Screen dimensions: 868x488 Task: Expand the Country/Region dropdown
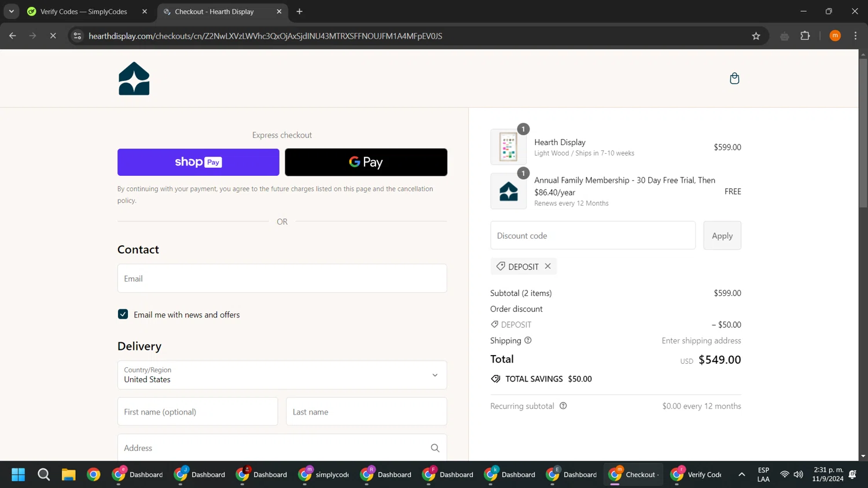click(282, 375)
